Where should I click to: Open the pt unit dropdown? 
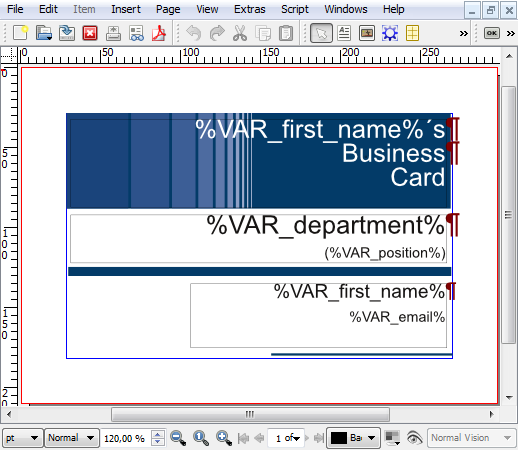pyautogui.click(x=22, y=438)
